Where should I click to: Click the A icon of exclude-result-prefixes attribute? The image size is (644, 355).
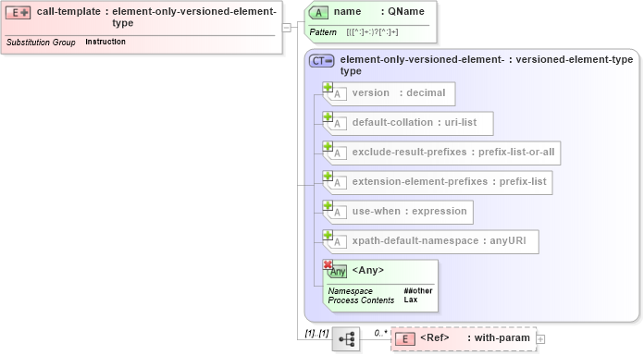pos(337,153)
